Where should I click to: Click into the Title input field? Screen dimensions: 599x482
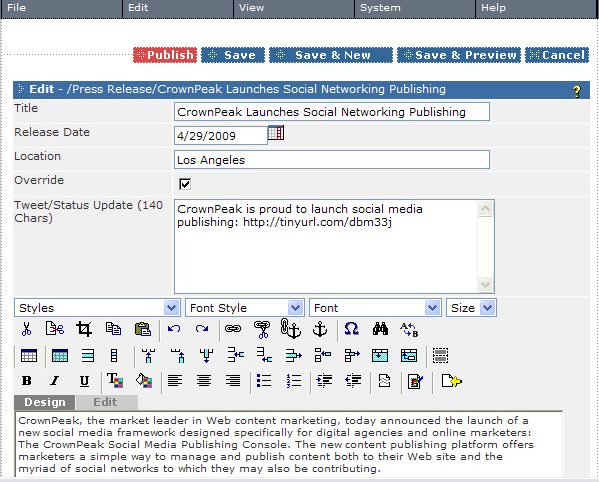(332, 112)
